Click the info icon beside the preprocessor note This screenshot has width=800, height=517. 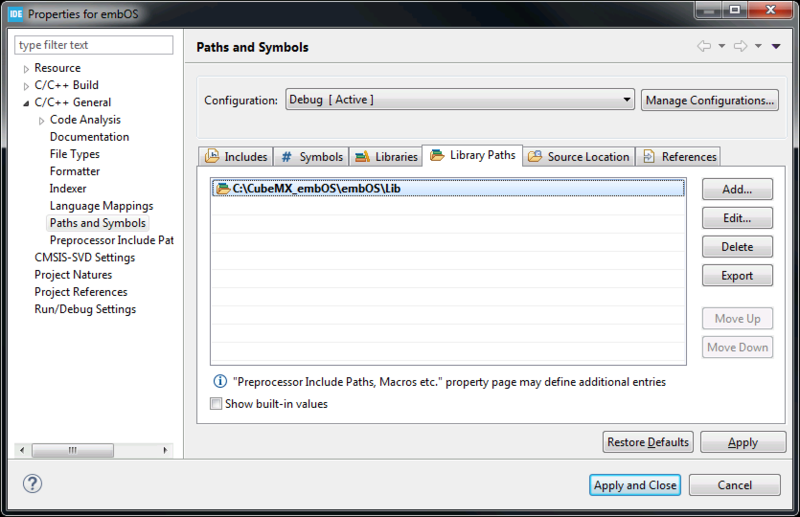coord(220,382)
